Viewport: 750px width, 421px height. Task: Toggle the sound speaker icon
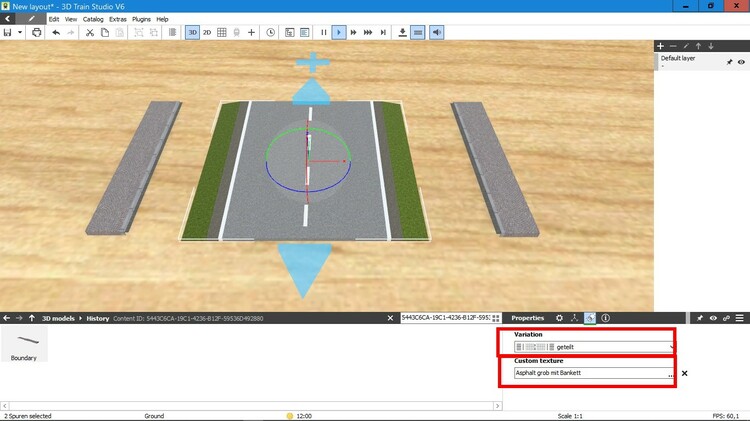point(437,32)
